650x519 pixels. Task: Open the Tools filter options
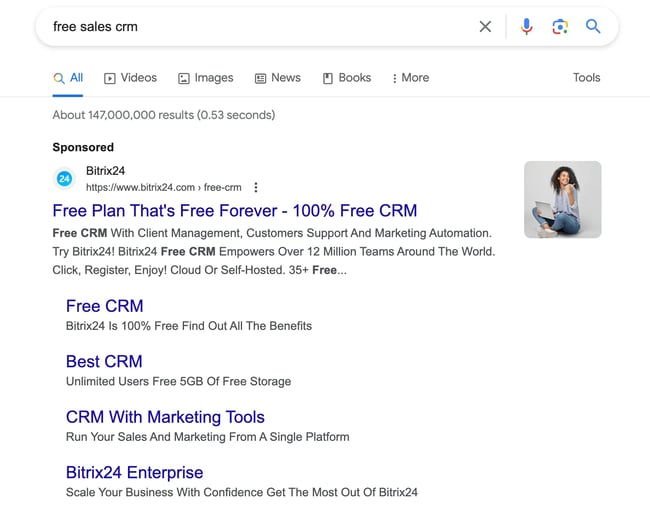586,78
